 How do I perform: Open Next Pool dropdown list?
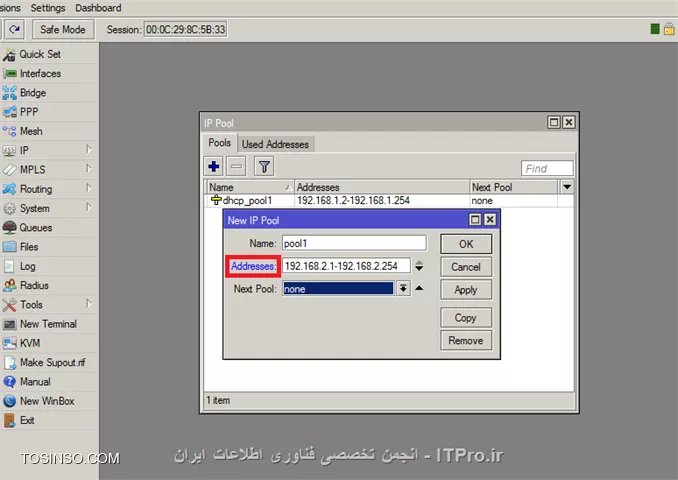pyautogui.click(x=403, y=288)
